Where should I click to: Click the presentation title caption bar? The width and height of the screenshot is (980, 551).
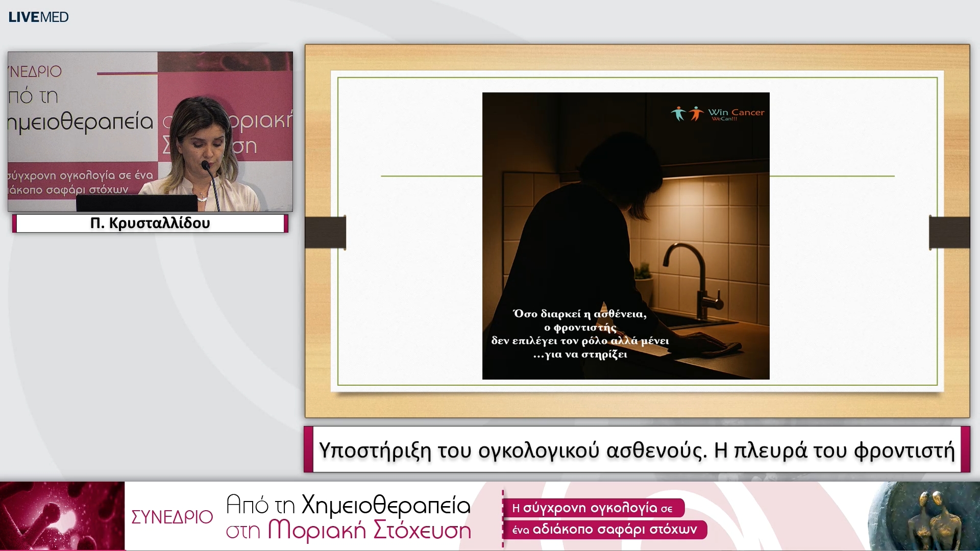coord(636,450)
